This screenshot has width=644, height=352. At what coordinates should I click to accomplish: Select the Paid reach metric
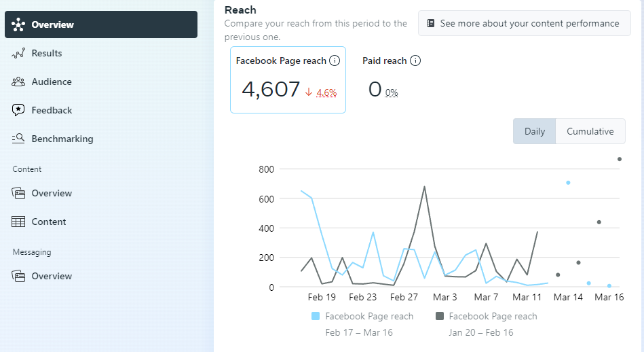(392, 80)
